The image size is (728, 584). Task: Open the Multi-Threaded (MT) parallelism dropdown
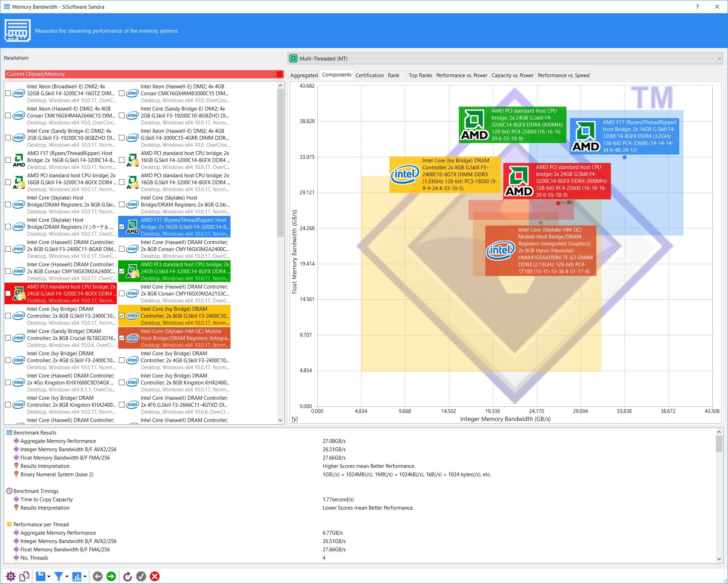505,58
